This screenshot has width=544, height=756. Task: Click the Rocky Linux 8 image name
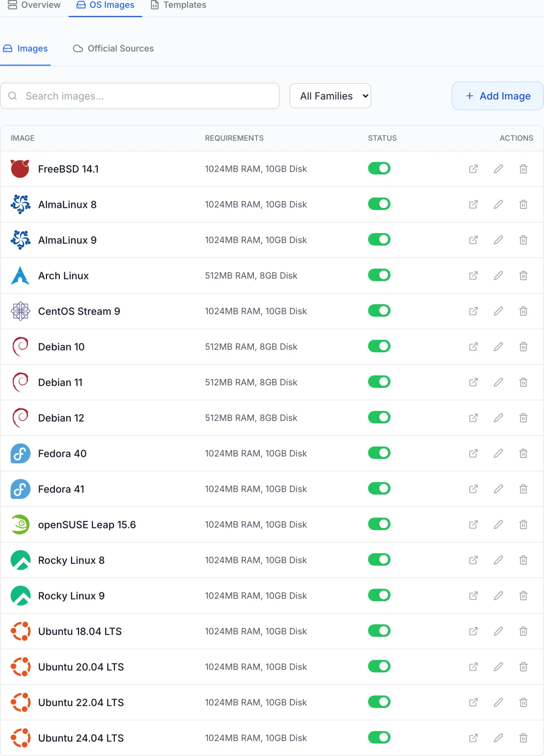(71, 561)
